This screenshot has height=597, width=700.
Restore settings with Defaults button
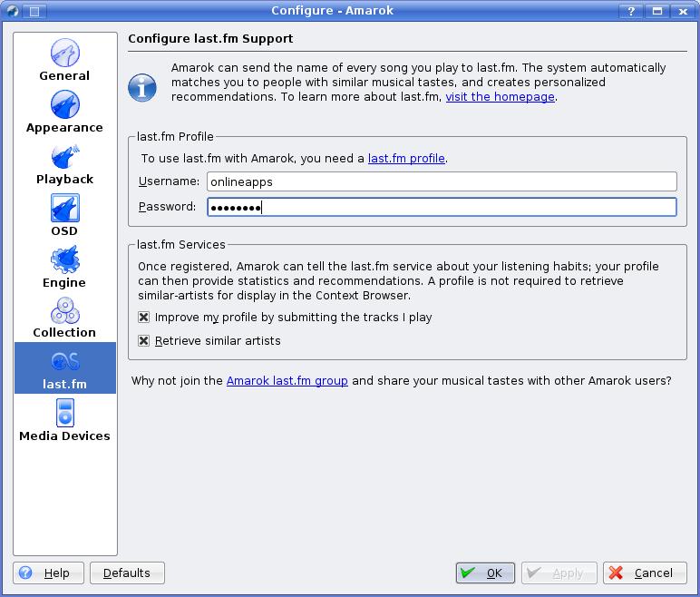point(127,573)
